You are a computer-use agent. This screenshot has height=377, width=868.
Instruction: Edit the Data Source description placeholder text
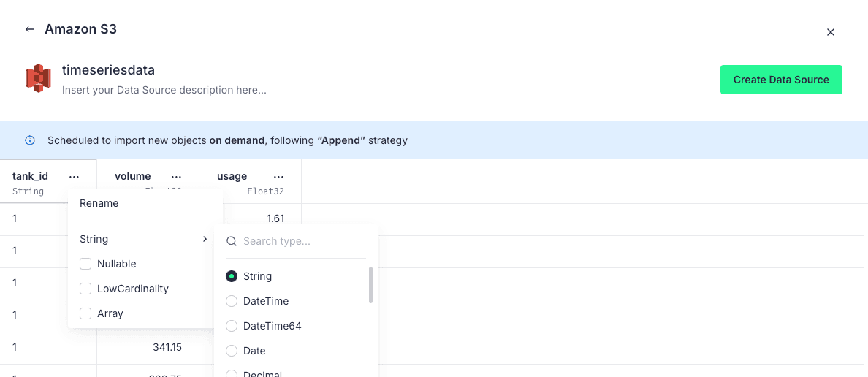coord(164,91)
